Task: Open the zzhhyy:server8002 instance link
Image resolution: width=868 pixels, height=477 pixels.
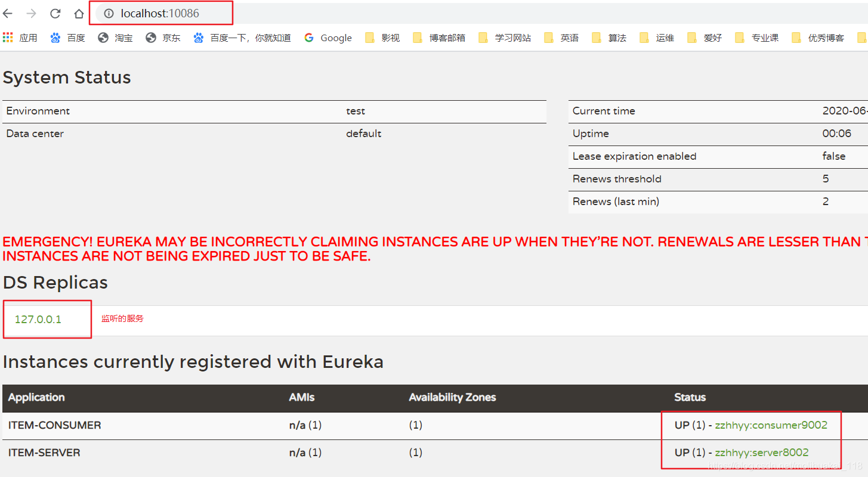Action: [762, 453]
